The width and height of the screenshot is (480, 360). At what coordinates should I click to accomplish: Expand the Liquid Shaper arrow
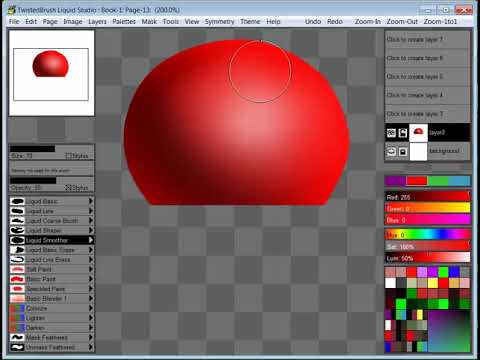point(91,230)
